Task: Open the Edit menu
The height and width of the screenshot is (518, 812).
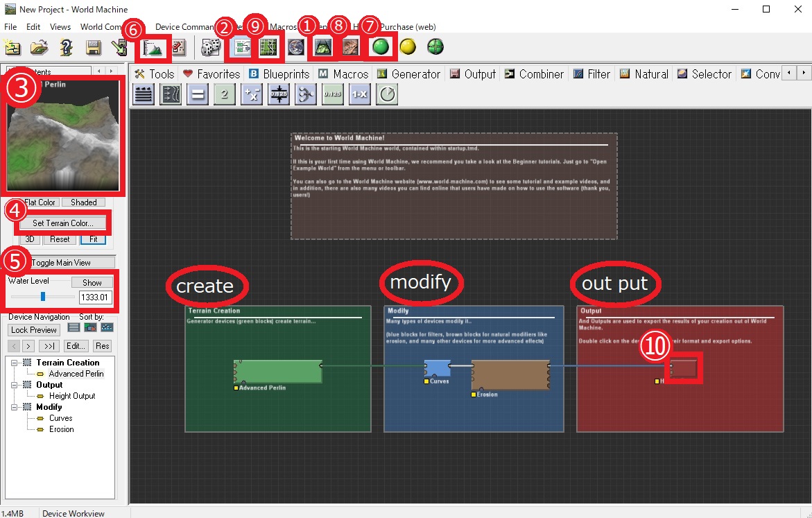Action: tap(33, 27)
